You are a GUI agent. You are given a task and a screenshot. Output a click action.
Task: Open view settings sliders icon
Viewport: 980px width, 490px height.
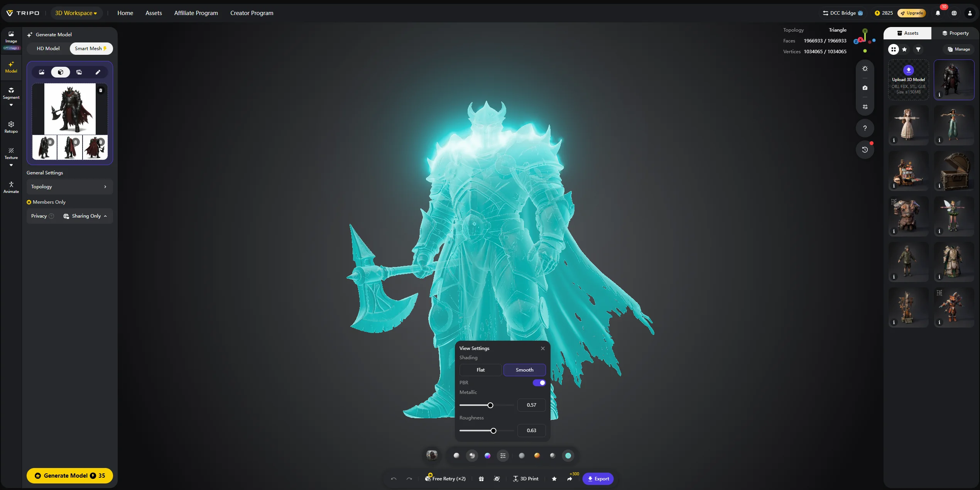point(503,456)
